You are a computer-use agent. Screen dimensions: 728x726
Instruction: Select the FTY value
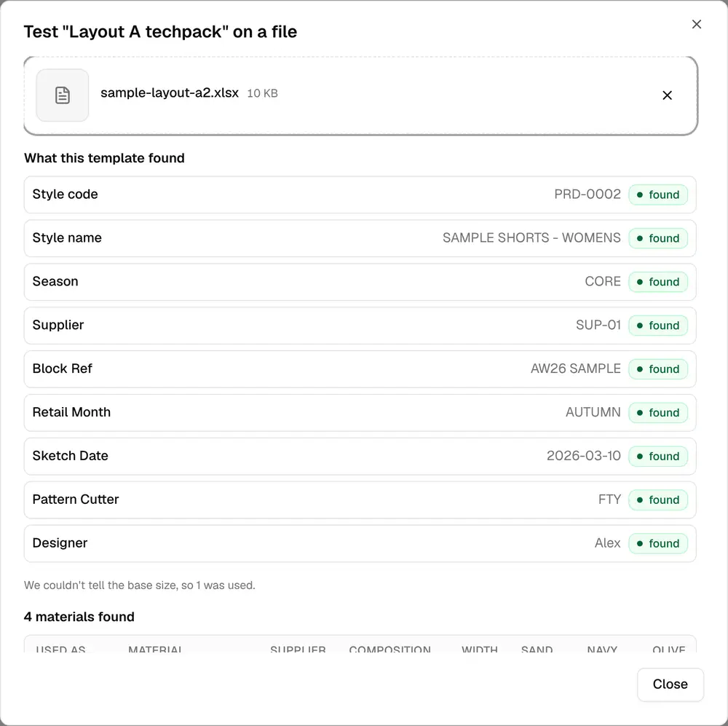click(x=609, y=500)
